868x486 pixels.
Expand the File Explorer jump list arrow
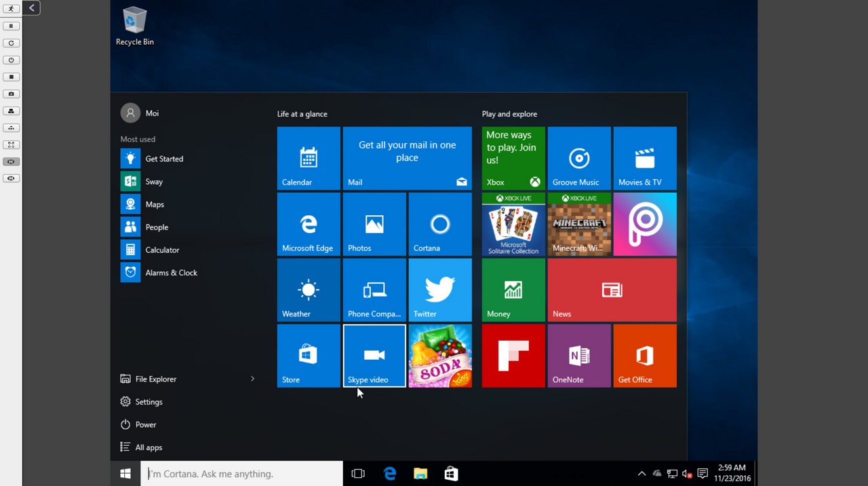[x=252, y=379]
